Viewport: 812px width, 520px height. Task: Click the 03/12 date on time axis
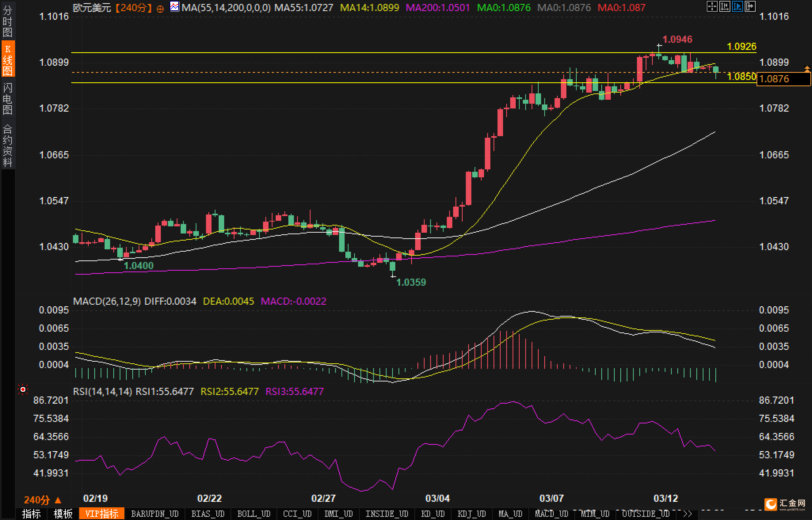[x=665, y=498]
